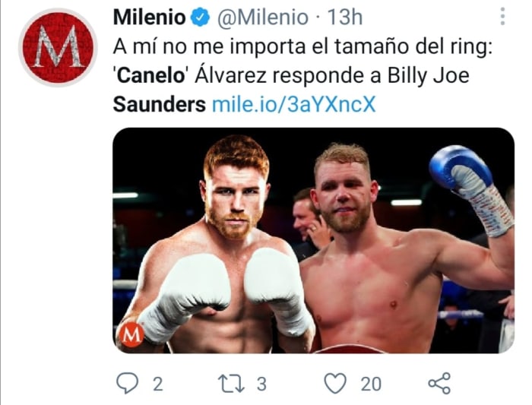Click the Milenio display name
The image size is (532, 405).
(x=149, y=16)
